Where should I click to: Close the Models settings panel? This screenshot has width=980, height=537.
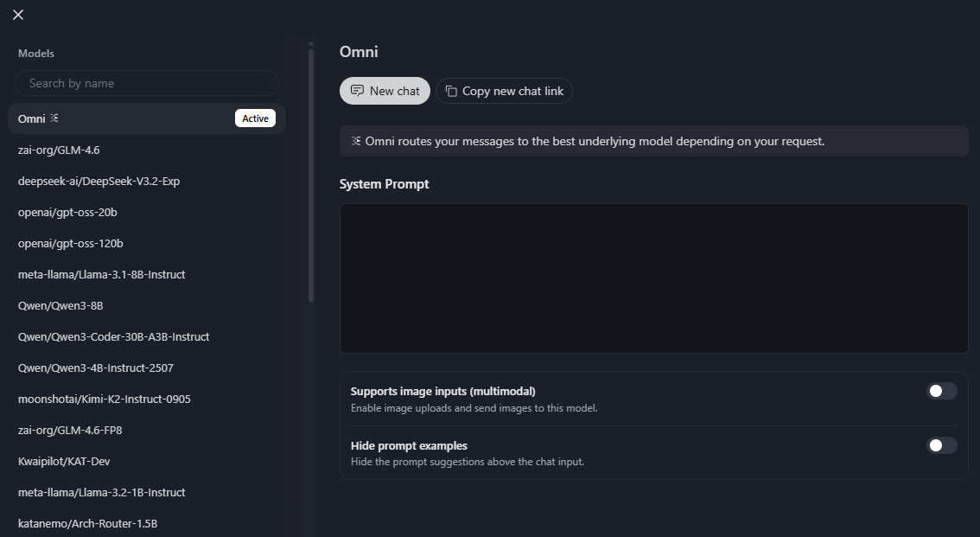[x=16, y=14]
